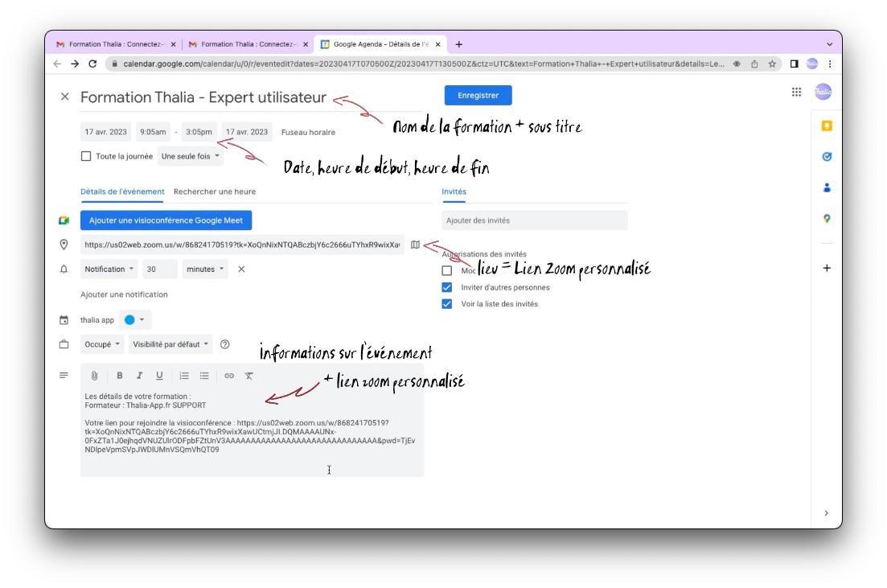This screenshot has width=887, height=588.
Task: Switch to 'Rechercher une heure' tab
Action: point(215,192)
